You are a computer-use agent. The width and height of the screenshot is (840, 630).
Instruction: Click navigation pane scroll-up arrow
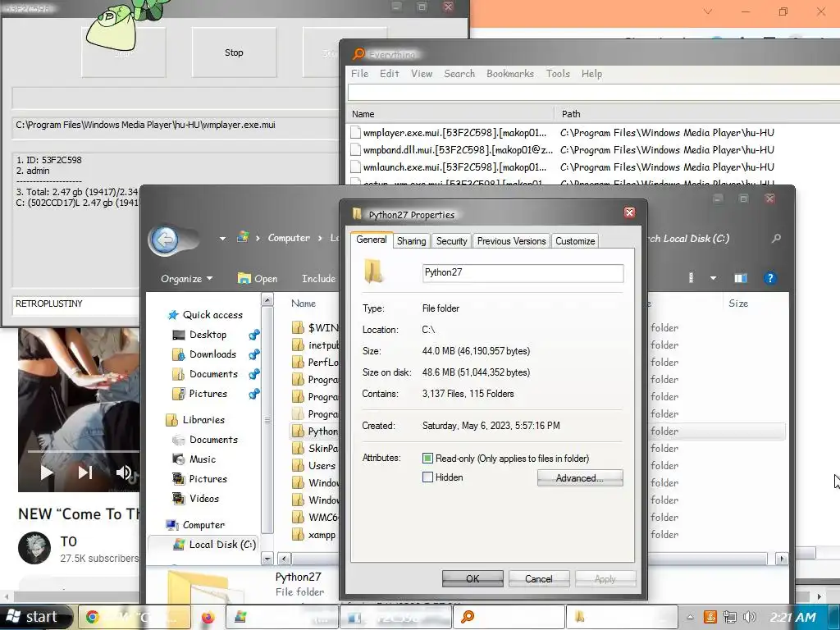coord(267,299)
